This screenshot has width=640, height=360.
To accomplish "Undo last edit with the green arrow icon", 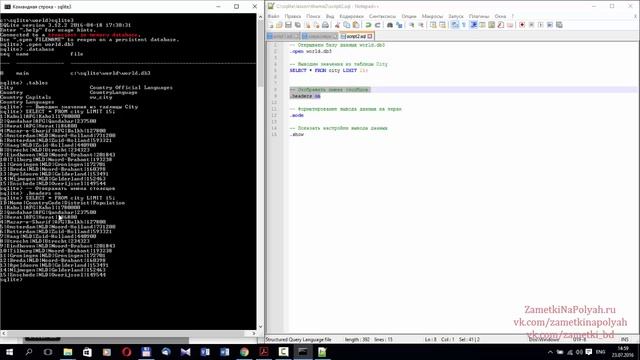I will (x=368, y=25).
